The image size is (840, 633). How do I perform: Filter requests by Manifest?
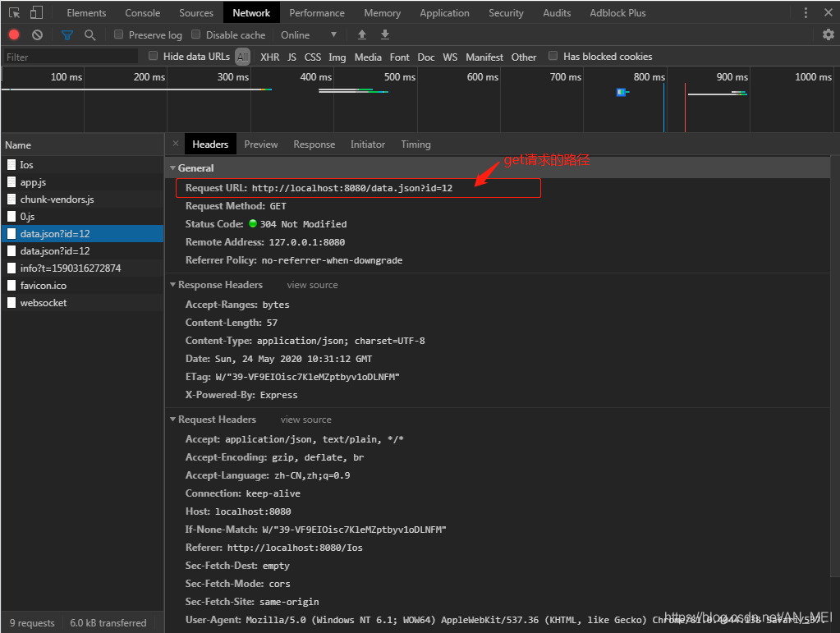[x=484, y=57]
